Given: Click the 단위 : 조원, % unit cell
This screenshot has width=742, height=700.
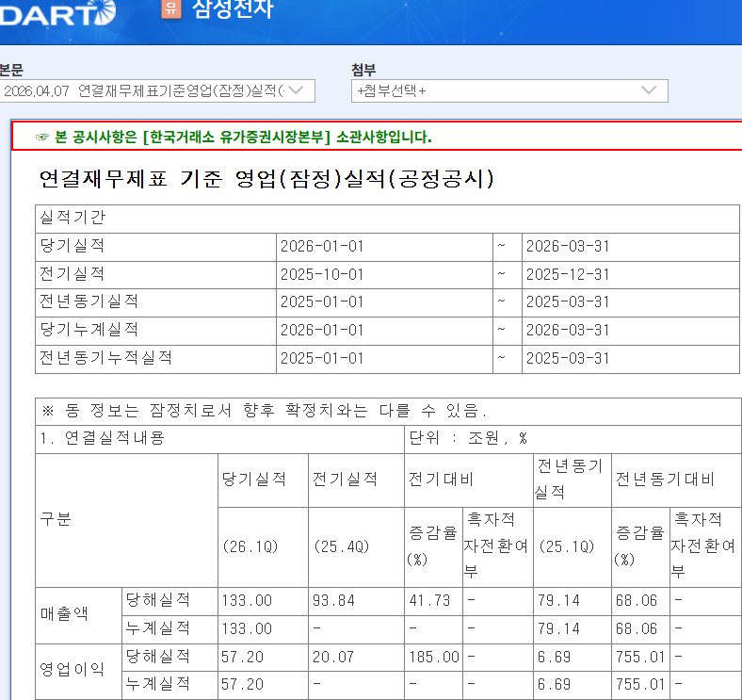Looking at the screenshot, I should click(468, 439).
